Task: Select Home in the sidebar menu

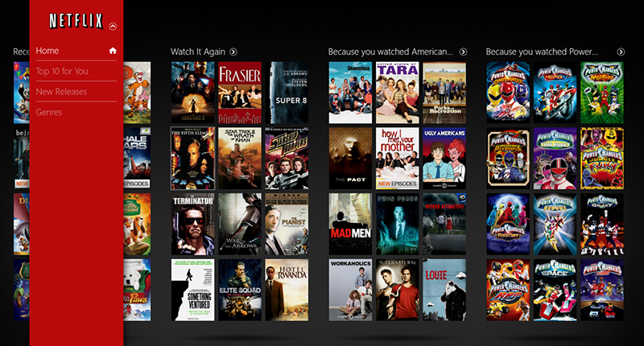Action: pos(76,51)
